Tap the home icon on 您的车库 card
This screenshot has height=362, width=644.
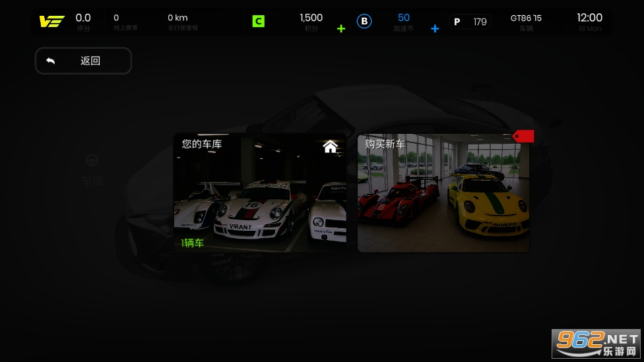coord(331,146)
